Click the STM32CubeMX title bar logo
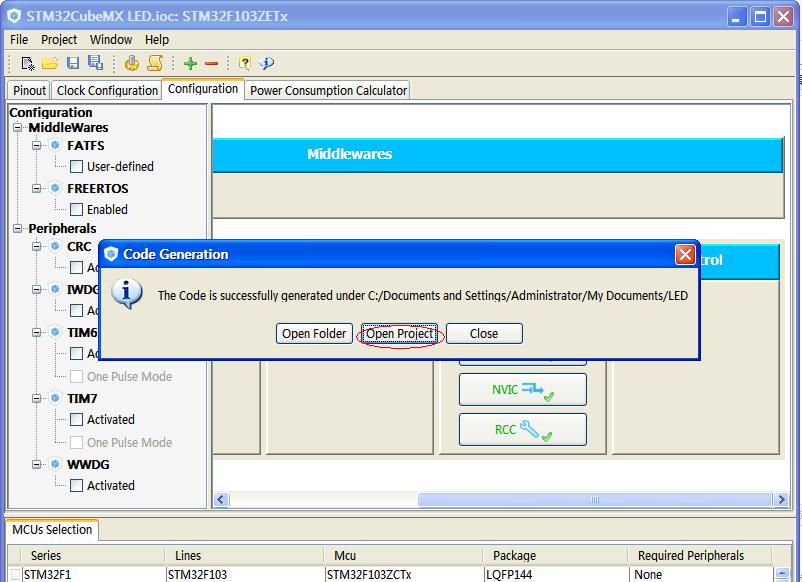 coord(14,16)
